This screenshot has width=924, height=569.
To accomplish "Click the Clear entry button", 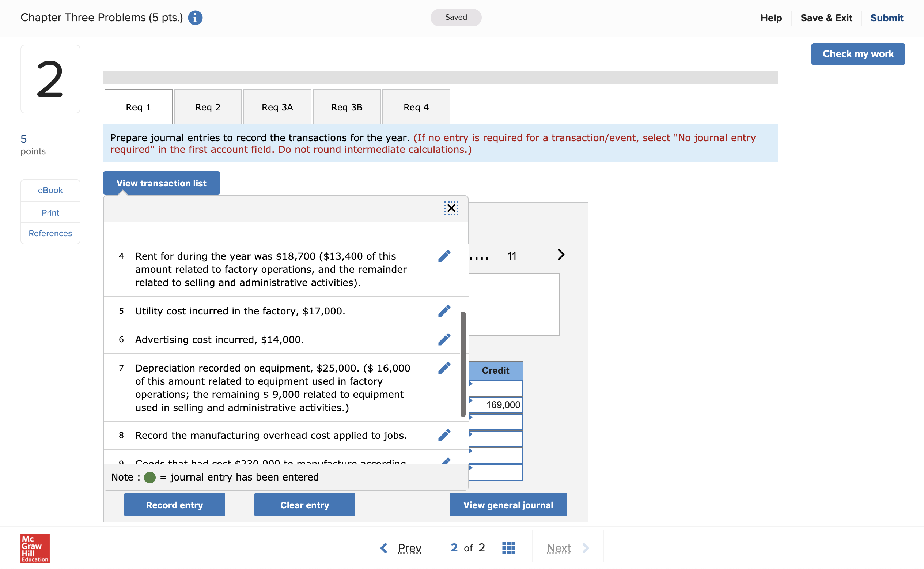I will [304, 505].
